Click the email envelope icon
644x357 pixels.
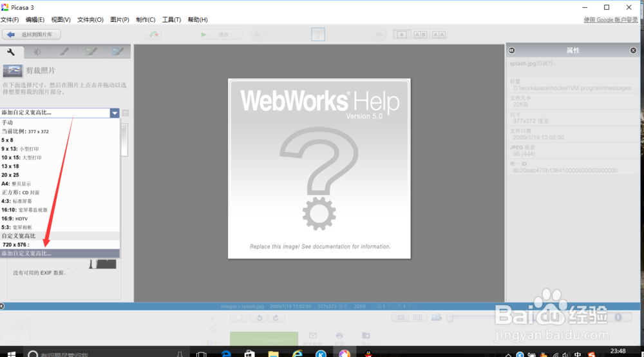tap(313, 336)
